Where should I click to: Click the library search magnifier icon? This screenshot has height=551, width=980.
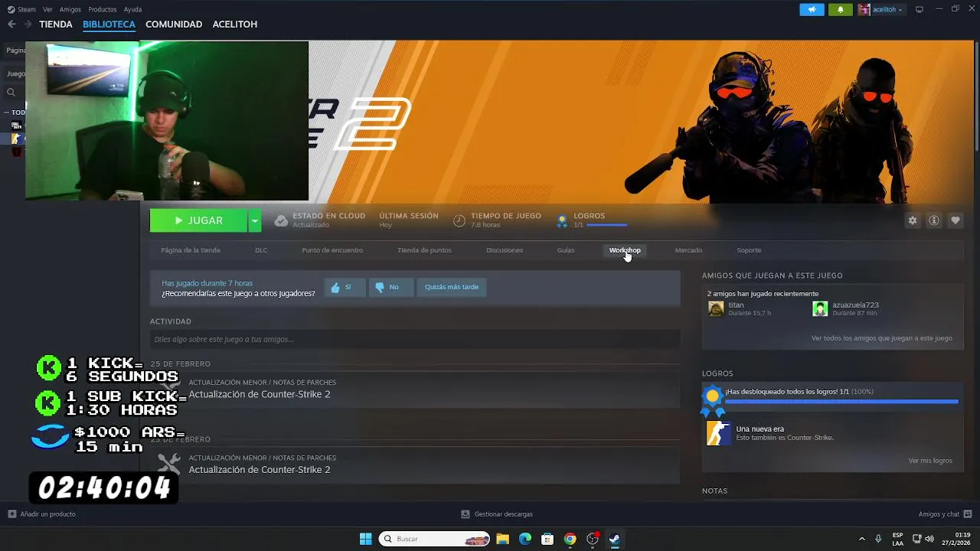pyautogui.click(x=11, y=92)
